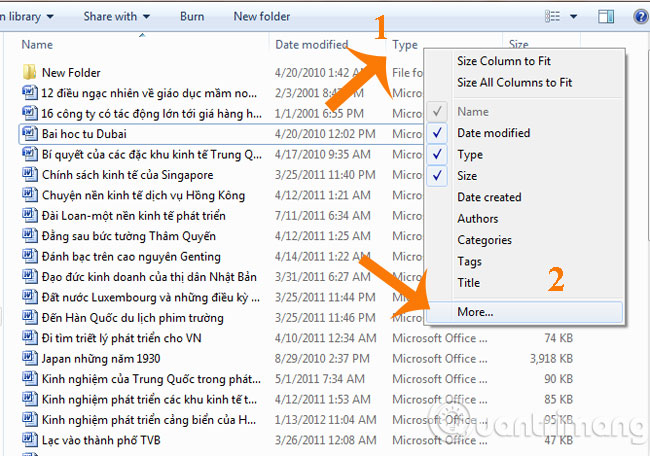This screenshot has height=456, width=650.
Task: Click Word icon of '16 công ty' document
Action: pos(29,113)
